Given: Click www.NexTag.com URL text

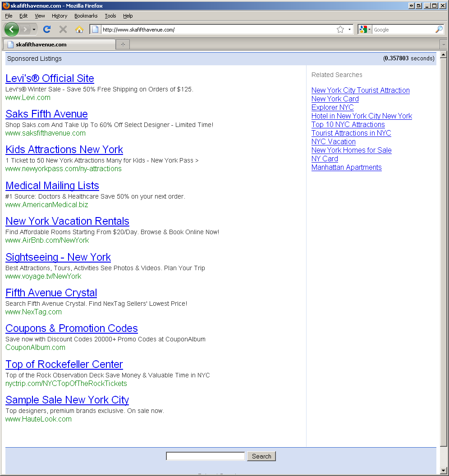Looking at the screenshot, I should point(33,312).
